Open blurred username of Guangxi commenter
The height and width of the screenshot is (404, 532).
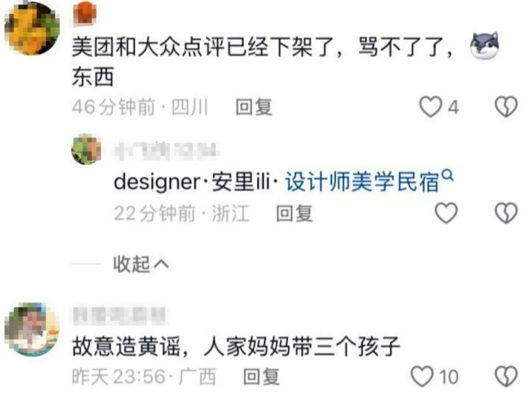tap(119, 315)
